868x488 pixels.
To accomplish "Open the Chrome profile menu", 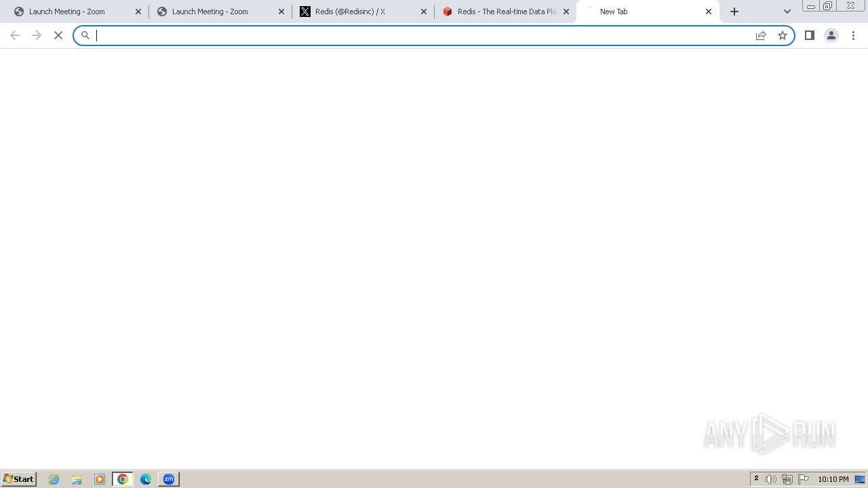I will click(x=831, y=35).
